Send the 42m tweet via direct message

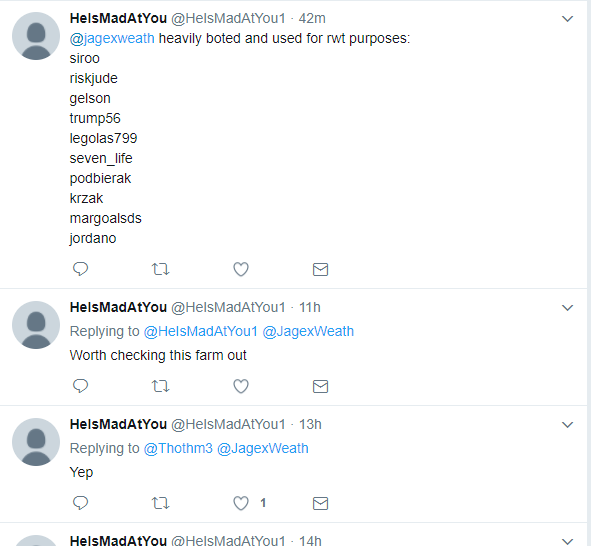tap(320, 269)
